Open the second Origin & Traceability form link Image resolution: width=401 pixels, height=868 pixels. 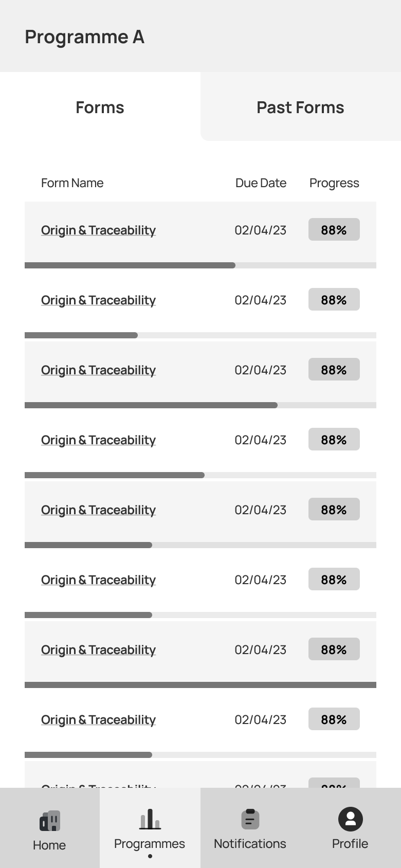98,300
